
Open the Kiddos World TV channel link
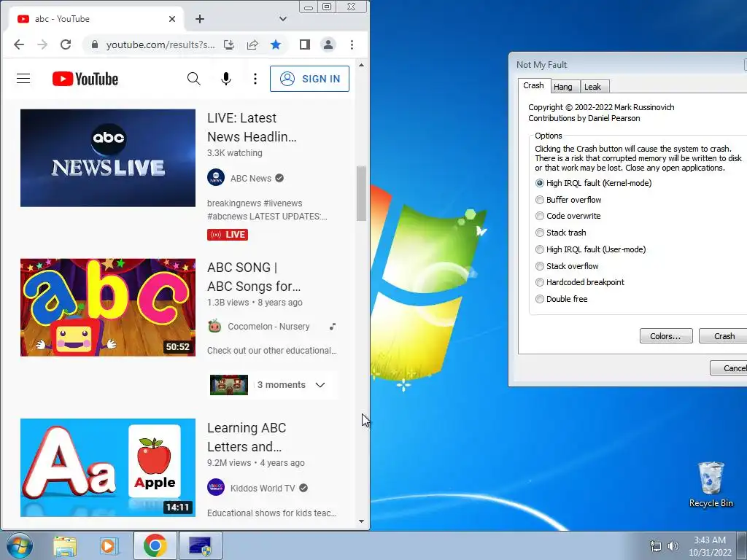(x=263, y=488)
